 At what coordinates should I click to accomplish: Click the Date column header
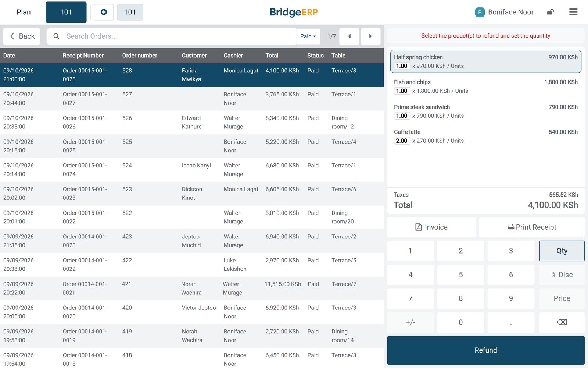tap(9, 56)
